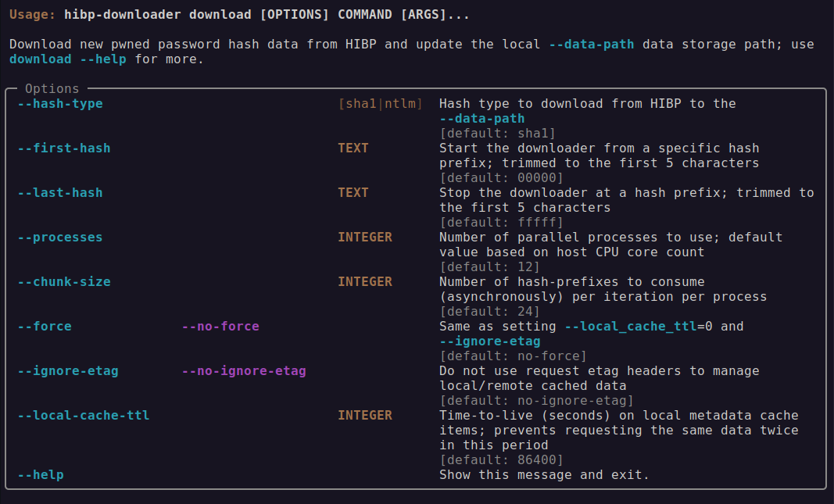Click the --processes option name
Viewport: 834px width, 504px height.
coord(60,238)
